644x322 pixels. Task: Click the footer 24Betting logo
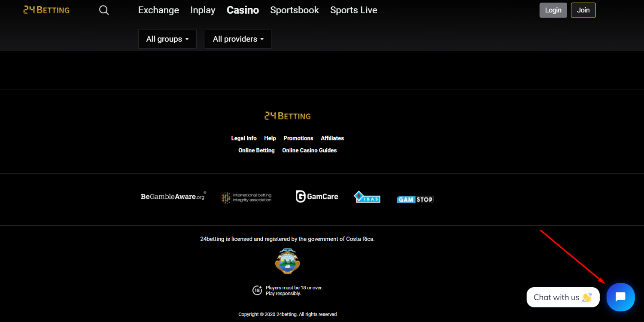[x=288, y=116]
